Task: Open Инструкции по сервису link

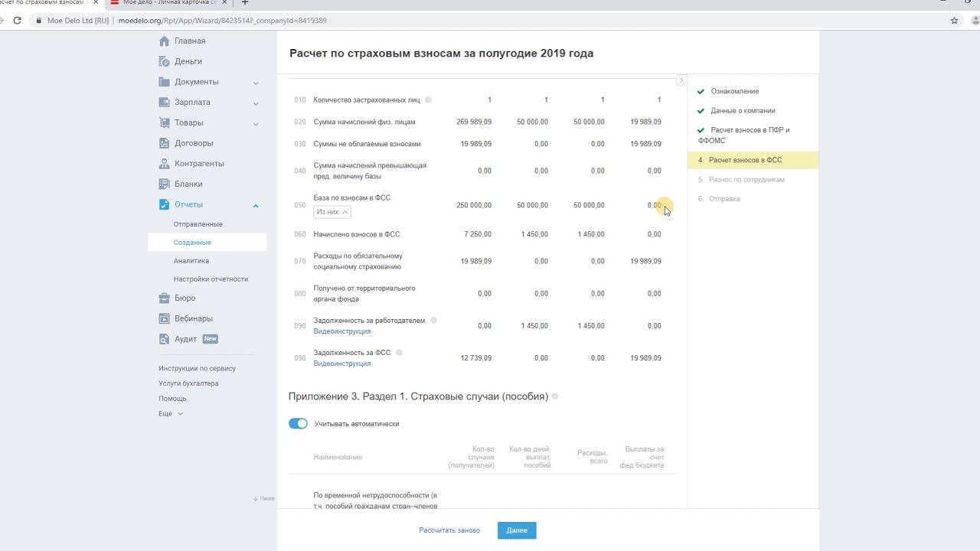Action: click(198, 369)
